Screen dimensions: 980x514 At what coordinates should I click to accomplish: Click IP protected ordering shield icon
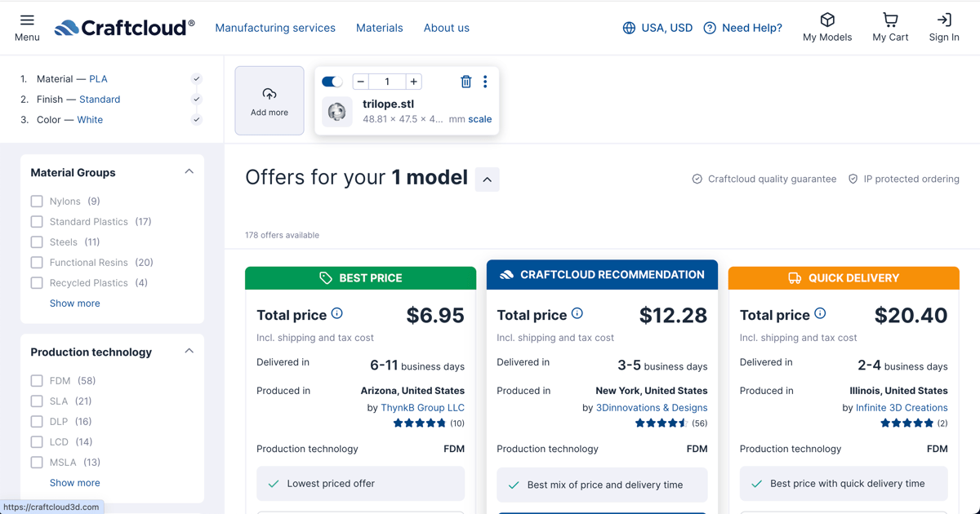click(x=853, y=179)
